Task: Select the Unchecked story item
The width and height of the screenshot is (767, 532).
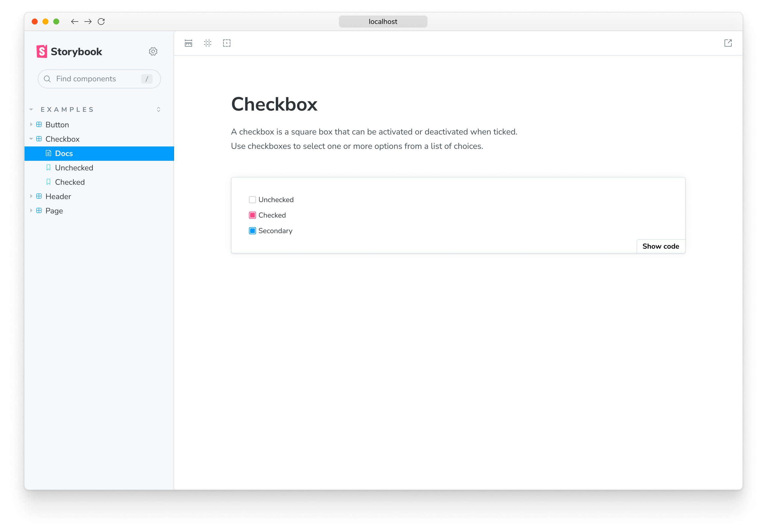Action: pyautogui.click(x=74, y=168)
